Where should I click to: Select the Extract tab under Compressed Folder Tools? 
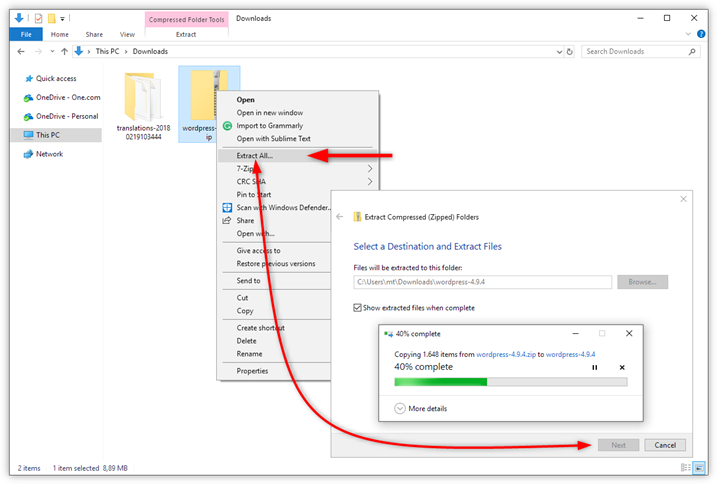[x=186, y=34]
